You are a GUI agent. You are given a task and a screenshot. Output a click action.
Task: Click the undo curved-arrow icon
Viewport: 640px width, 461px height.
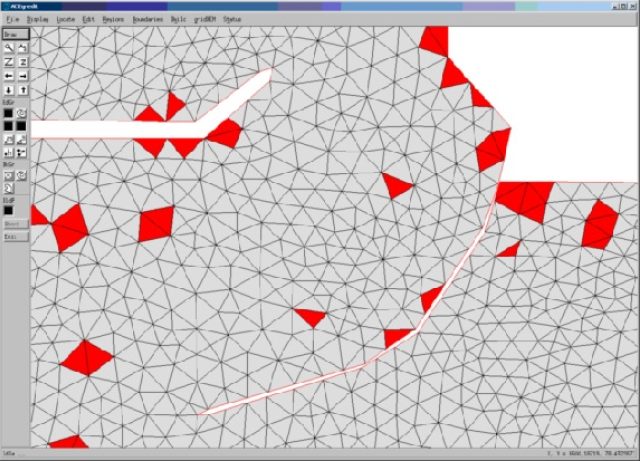21,47
